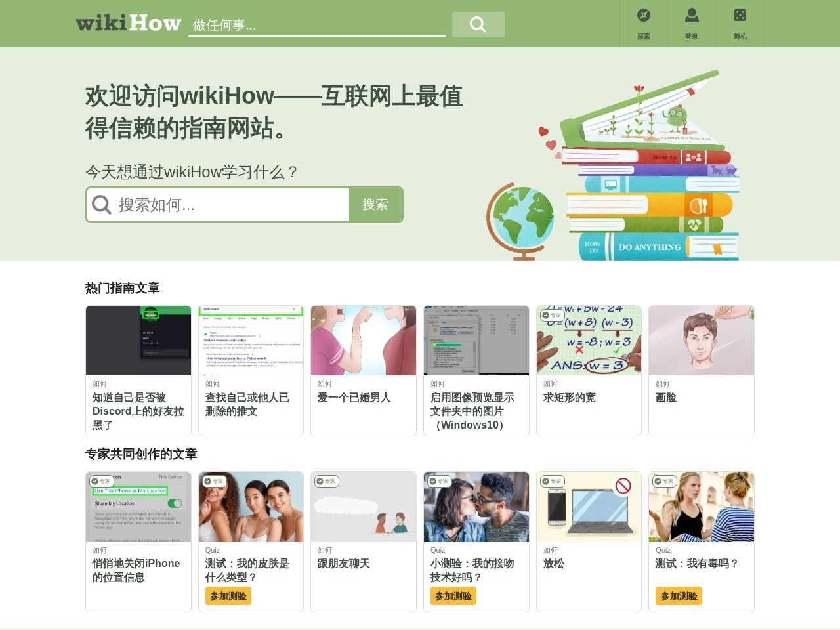The image size is (840, 630).
Task: Click 专家 badge on the 跟朋友聊天 card
Action: (327, 481)
